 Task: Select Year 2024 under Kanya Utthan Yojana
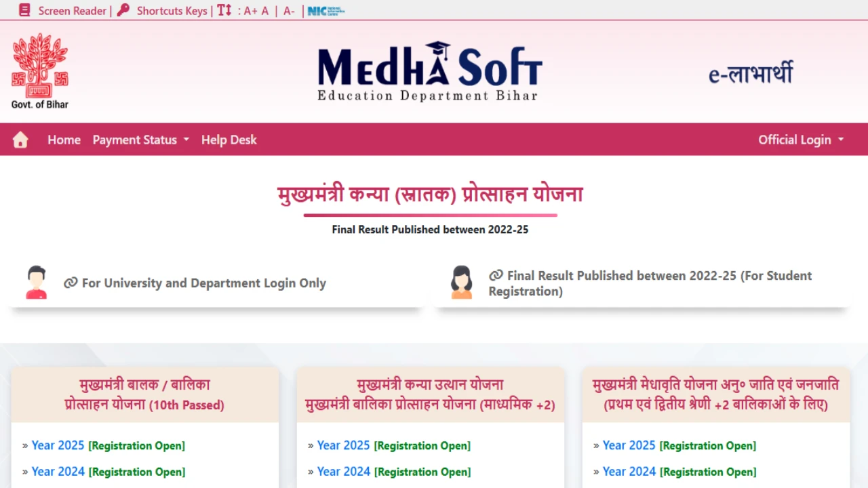click(x=344, y=472)
